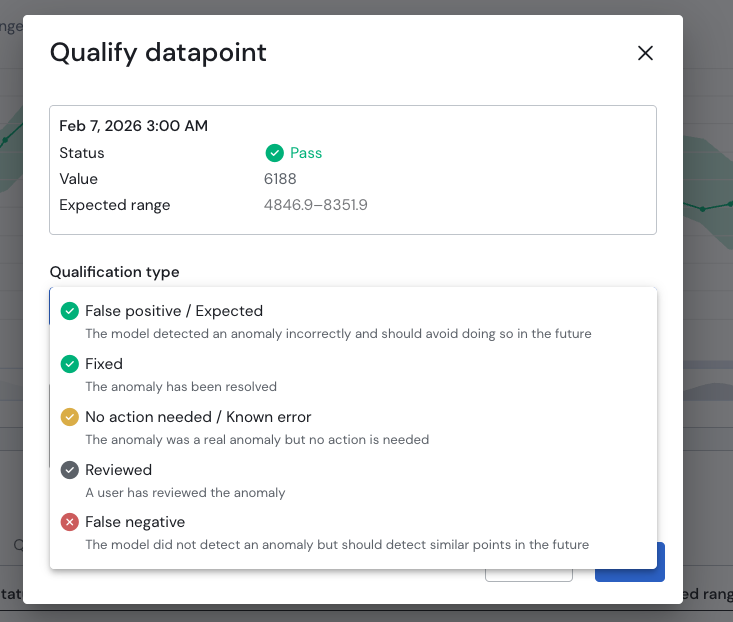Select the False positive / Expected option
The height and width of the screenshot is (622, 733).
353,321
